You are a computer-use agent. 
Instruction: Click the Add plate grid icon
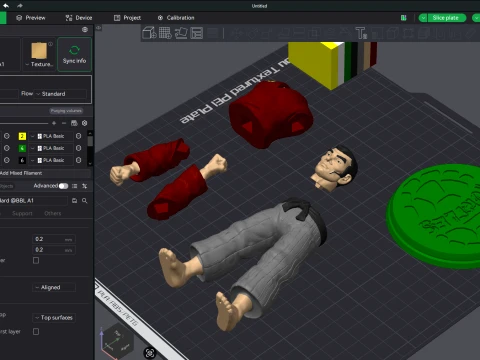[165, 33]
